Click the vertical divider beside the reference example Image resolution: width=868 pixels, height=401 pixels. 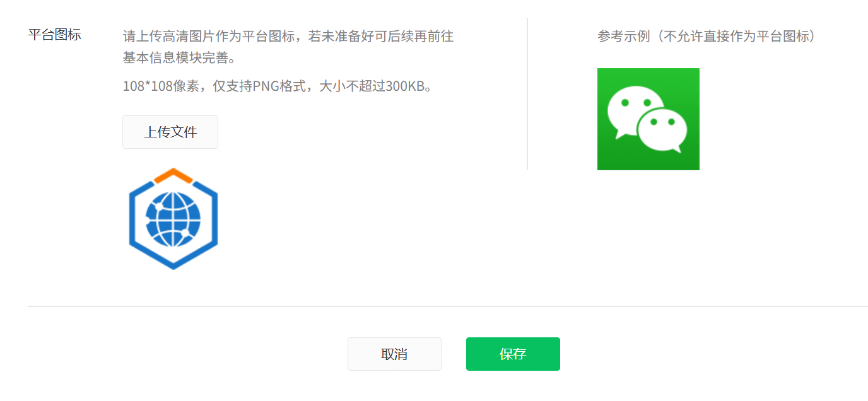[527, 93]
